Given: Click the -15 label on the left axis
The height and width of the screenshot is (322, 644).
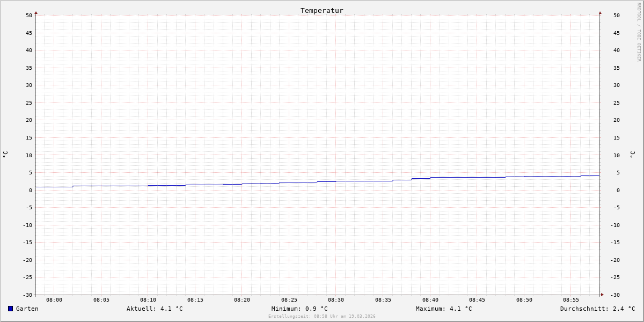Looking at the screenshot, I should [x=27, y=242].
